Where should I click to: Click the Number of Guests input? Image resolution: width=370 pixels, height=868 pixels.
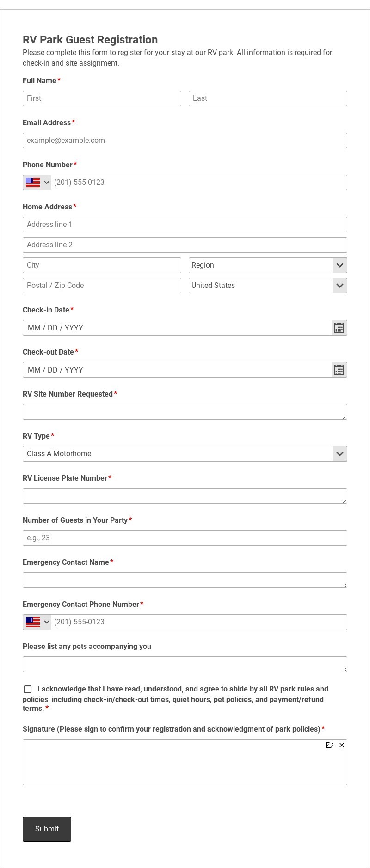[x=185, y=538]
